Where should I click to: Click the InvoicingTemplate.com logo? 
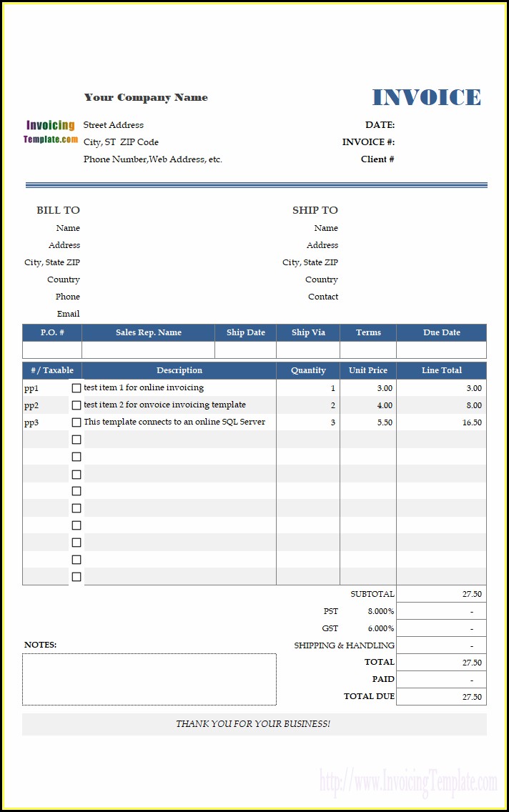(x=50, y=132)
